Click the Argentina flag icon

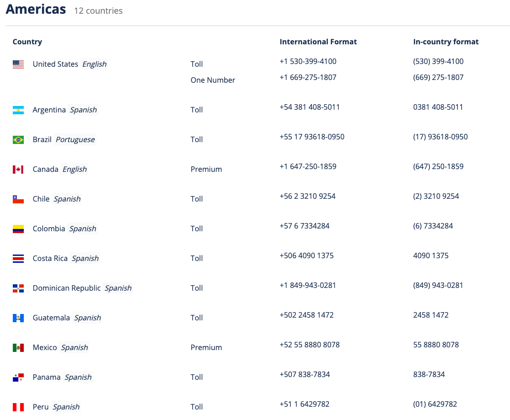pyautogui.click(x=18, y=110)
